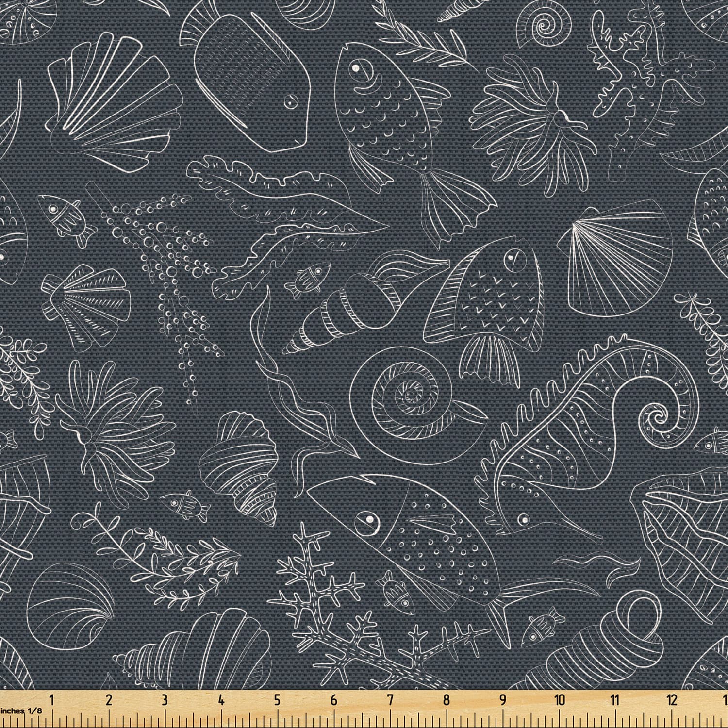Select the number 7 on the ruler
728x728 pixels.
(390, 700)
